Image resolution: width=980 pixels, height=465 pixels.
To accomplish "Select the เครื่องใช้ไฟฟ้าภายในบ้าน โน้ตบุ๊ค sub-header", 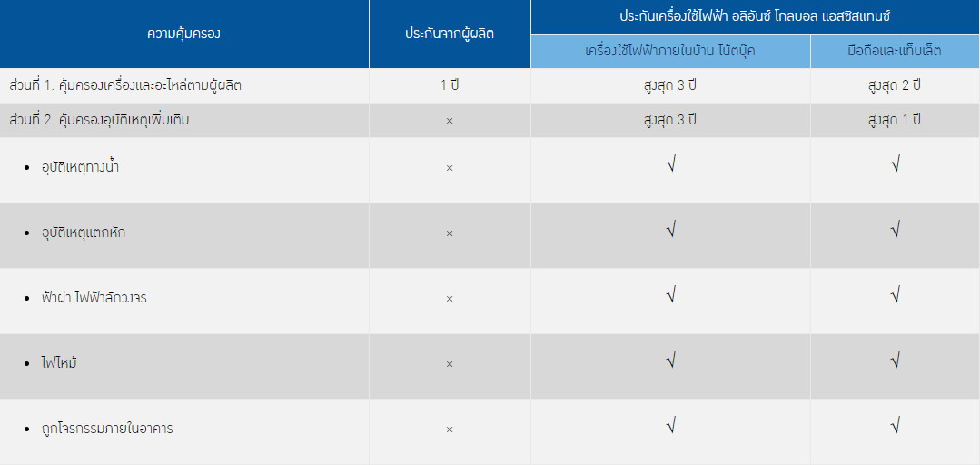I will pyautogui.click(x=670, y=51).
